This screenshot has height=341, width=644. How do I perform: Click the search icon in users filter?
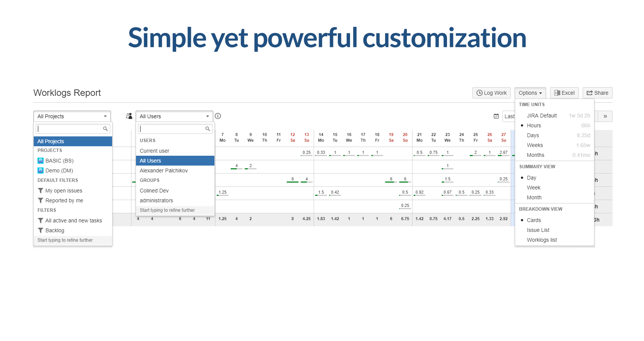[208, 129]
